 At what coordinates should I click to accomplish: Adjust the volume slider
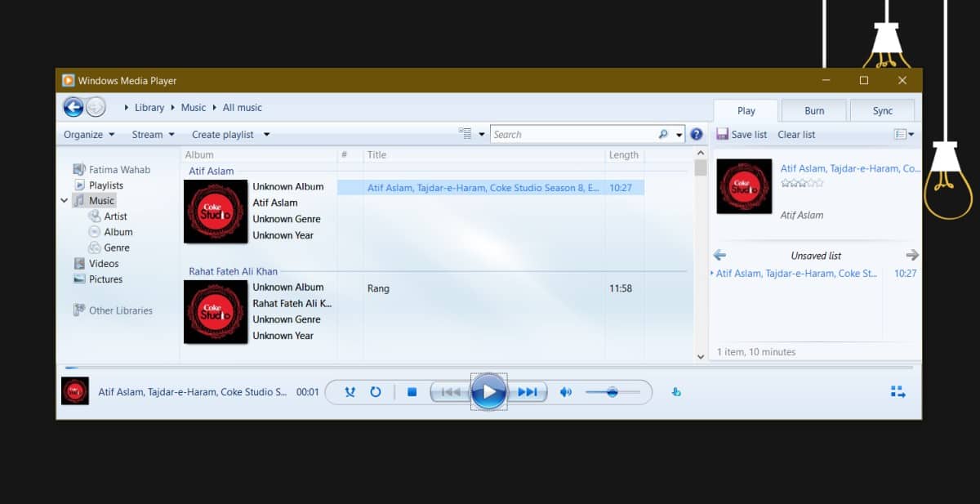(612, 392)
